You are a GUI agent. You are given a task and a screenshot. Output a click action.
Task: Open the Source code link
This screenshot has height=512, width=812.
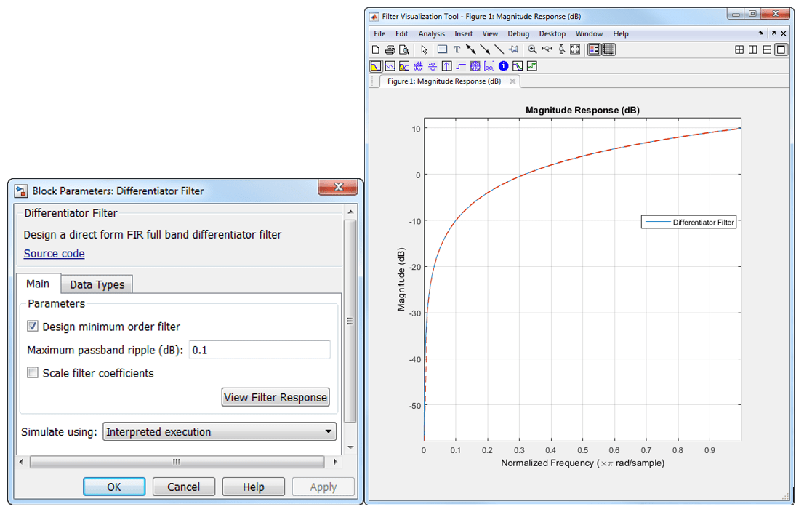(54, 254)
